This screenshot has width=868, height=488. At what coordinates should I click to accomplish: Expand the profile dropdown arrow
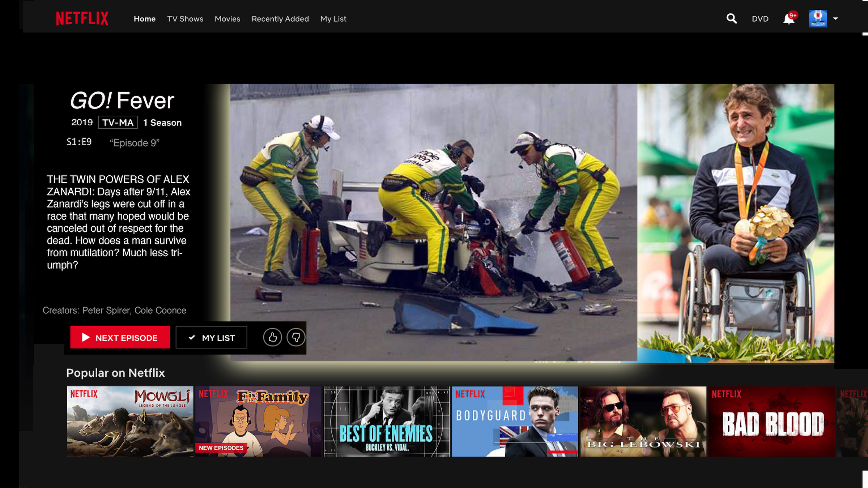[x=835, y=18]
